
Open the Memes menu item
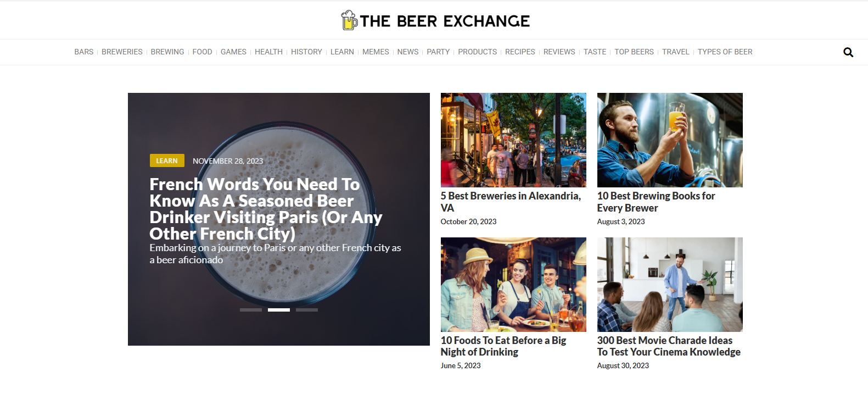376,52
